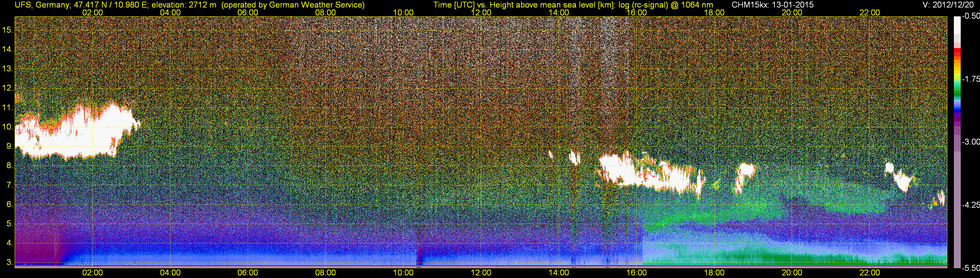Select the "-0.50" color scale value

tap(971, 16)
